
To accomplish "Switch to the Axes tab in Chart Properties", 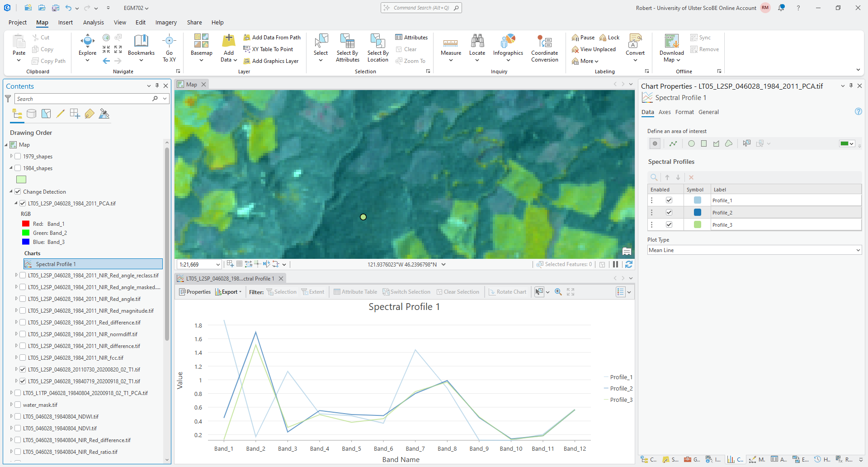I will 664,112.
